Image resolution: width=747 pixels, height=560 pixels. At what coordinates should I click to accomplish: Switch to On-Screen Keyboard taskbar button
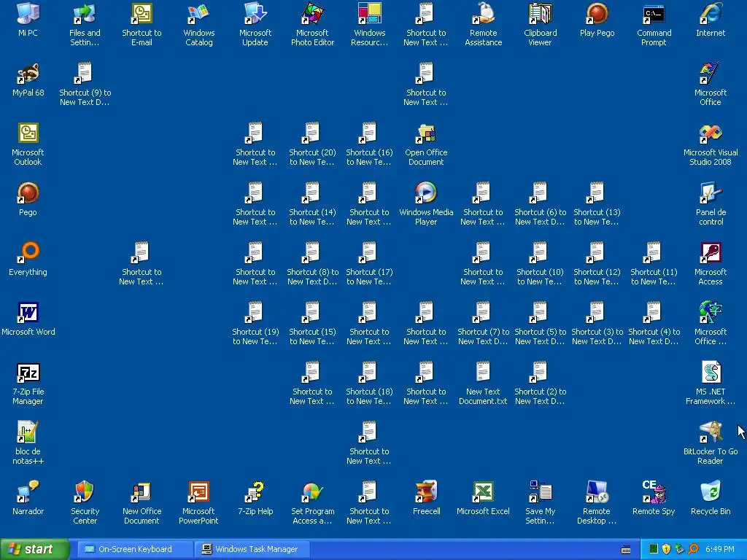134,549
